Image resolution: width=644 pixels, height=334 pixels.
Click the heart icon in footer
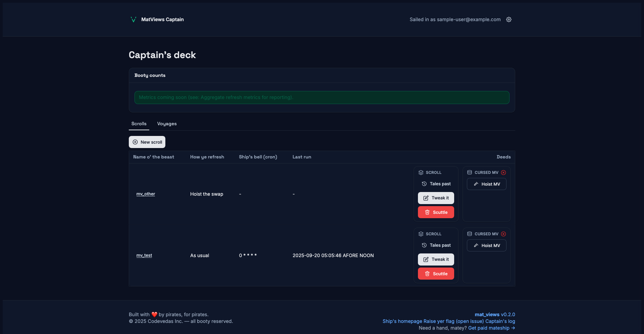point(154,315)
